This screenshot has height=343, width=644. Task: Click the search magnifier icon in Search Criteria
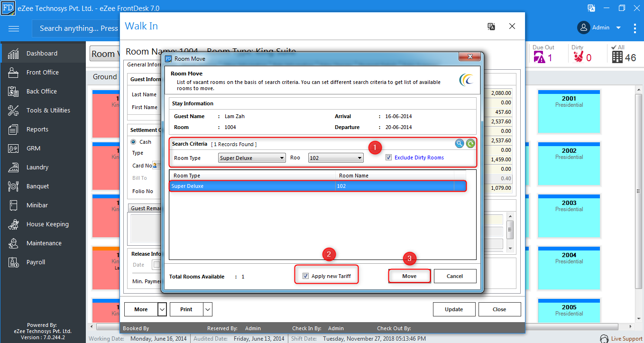tap(460, 144)
